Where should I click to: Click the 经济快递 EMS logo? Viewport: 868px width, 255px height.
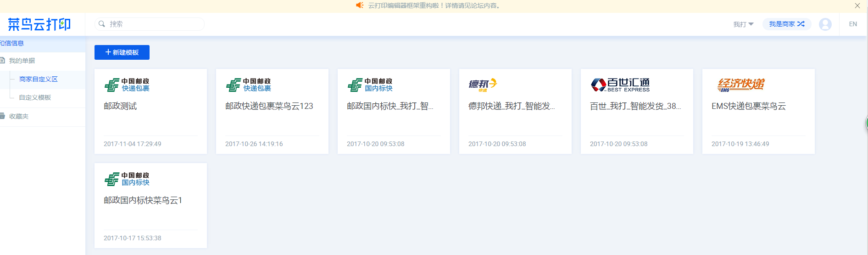tap(741, 85)
